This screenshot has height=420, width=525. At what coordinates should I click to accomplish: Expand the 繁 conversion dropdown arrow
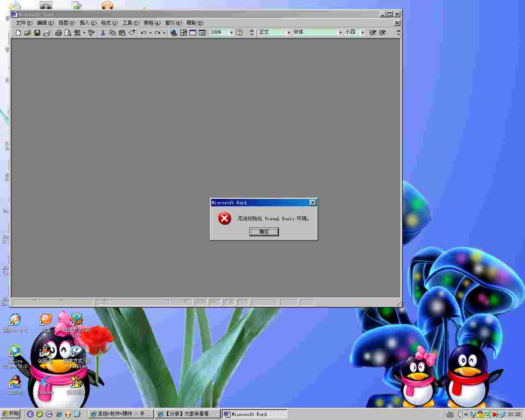84,33
